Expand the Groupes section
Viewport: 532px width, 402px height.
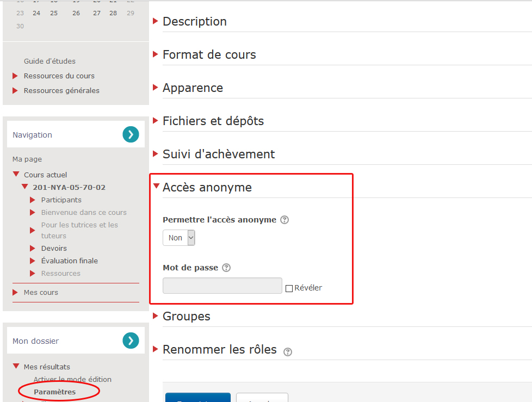(186, 317)
